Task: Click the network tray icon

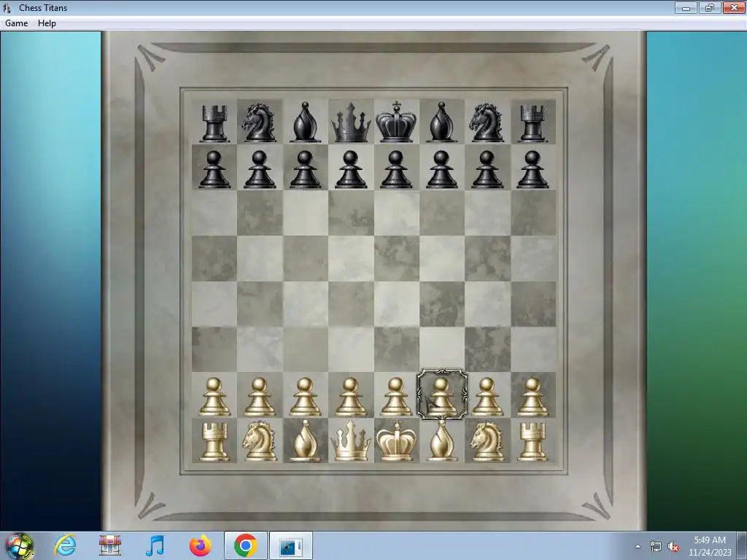Action: click(656, 547)
